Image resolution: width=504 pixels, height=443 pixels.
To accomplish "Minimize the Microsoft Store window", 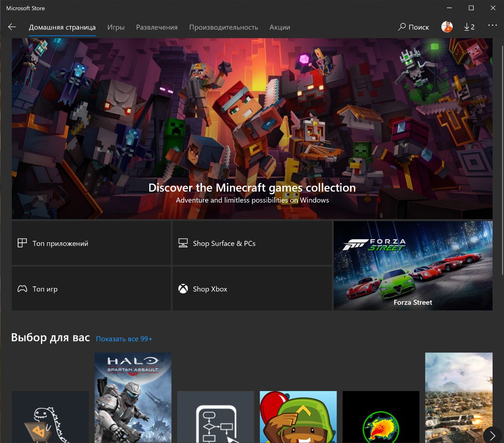I will coord(449,8).
